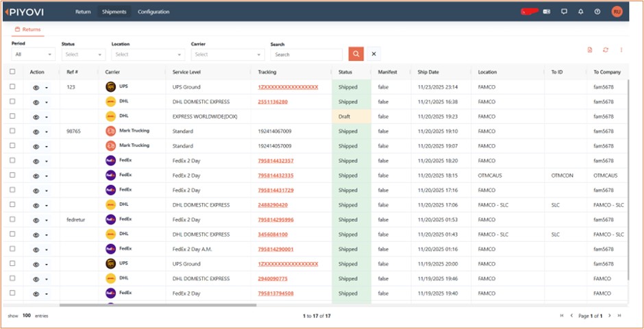
Task: Check the row with Ref # 98765
Action: click(x=12, y=131)
